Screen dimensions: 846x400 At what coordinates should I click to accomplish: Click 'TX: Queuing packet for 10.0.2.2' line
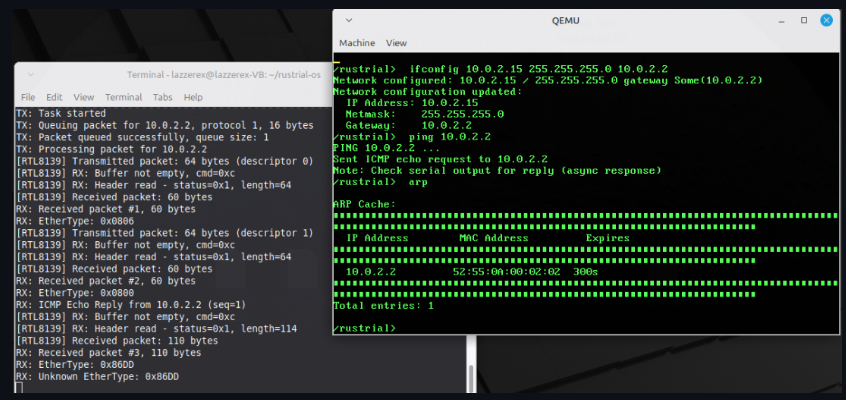pyautogui.click(x=165, y=126)
